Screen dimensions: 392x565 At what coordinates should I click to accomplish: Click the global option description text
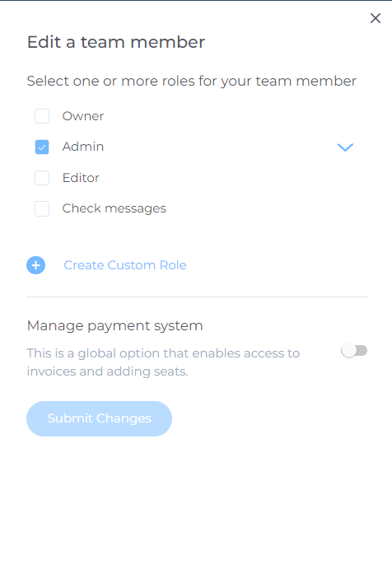pyautogui.click(x=163, y=362)
